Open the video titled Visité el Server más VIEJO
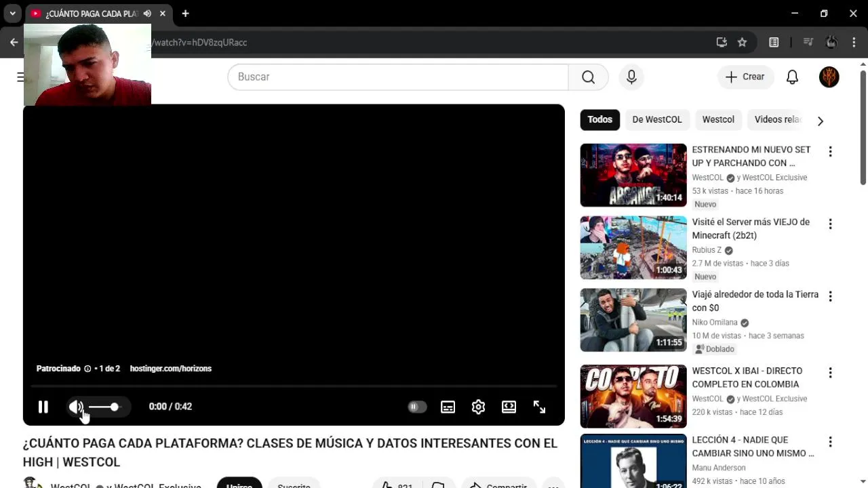The height and width of the screenshot is (488, 868). 751,228
